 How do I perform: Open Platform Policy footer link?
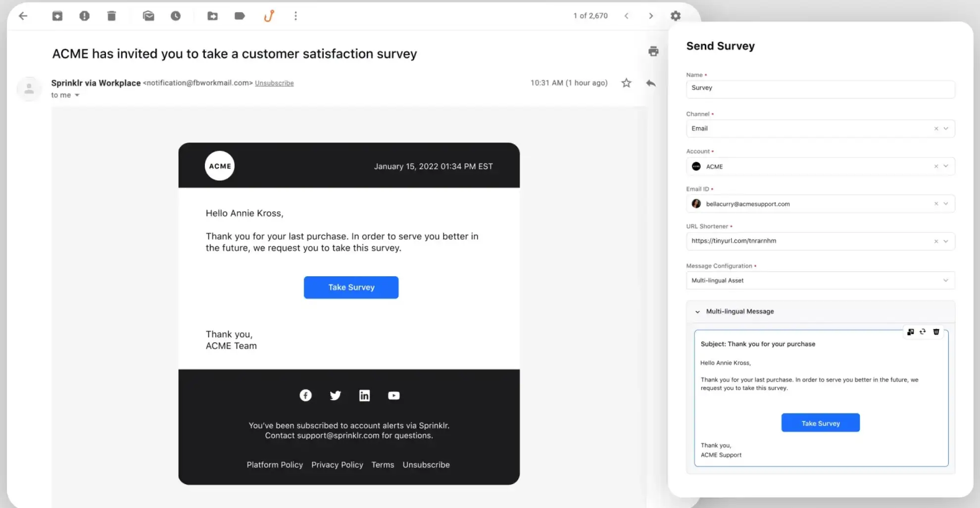pos(275,464)
